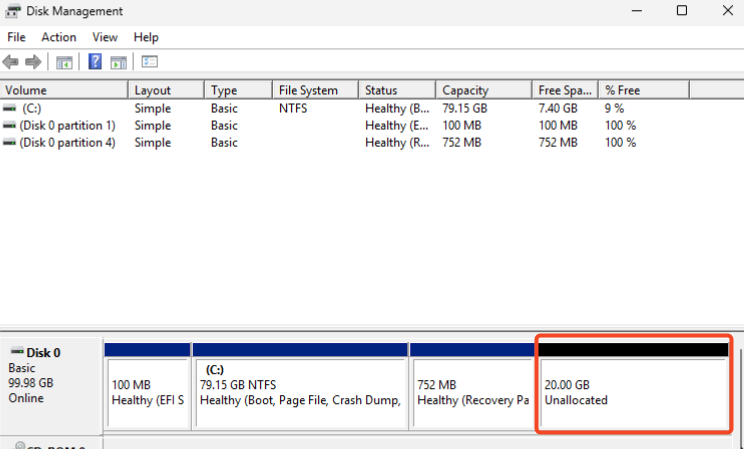Sort by the Type column header
The height and width of the screenshot is (449, 744).
pos(239,90)
